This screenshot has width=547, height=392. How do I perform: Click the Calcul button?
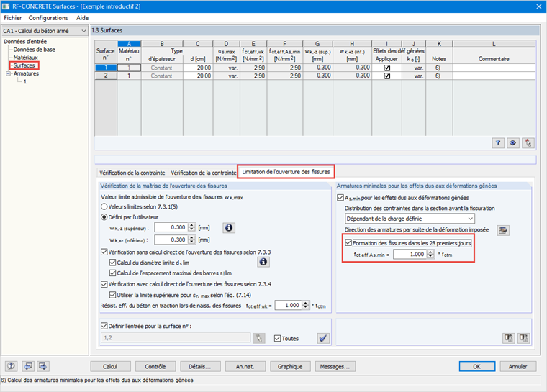click(110, 366)
